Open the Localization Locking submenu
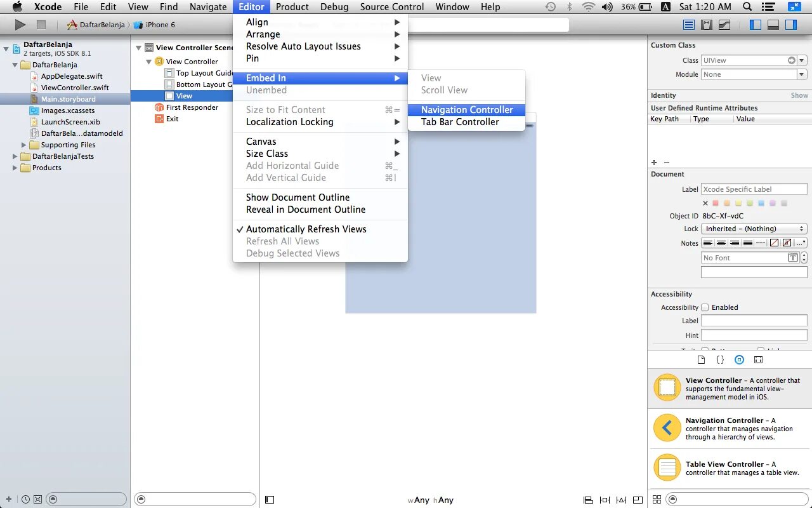 [x=320, y=122]
